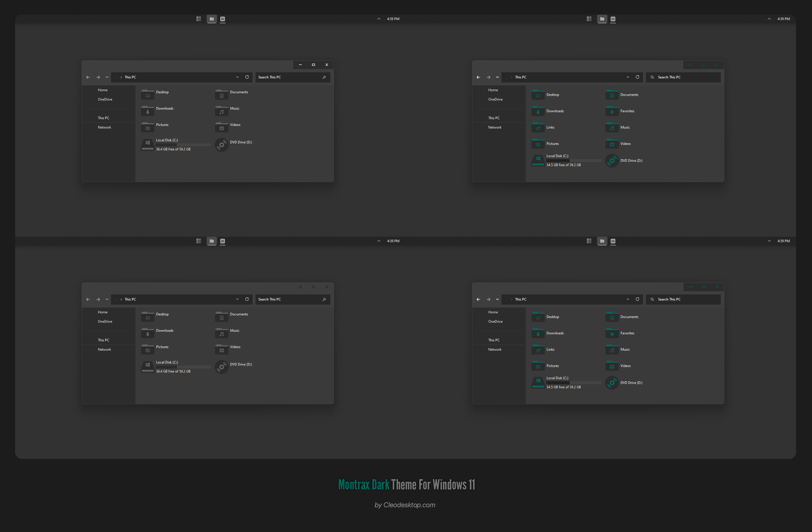Click the back arrow in the top-right Explorer window
The width and height of the screenshot is (812, 532).
tap(478, 77)
